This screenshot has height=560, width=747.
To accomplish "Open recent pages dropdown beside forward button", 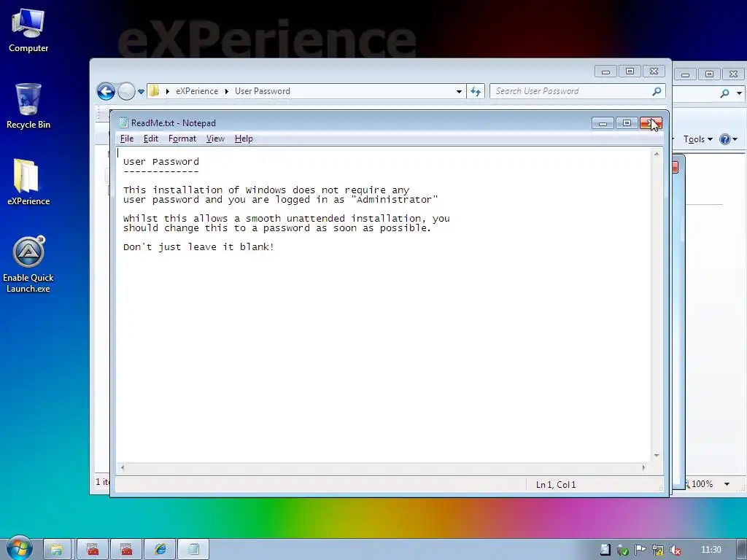I will click(x=141, y=91).
